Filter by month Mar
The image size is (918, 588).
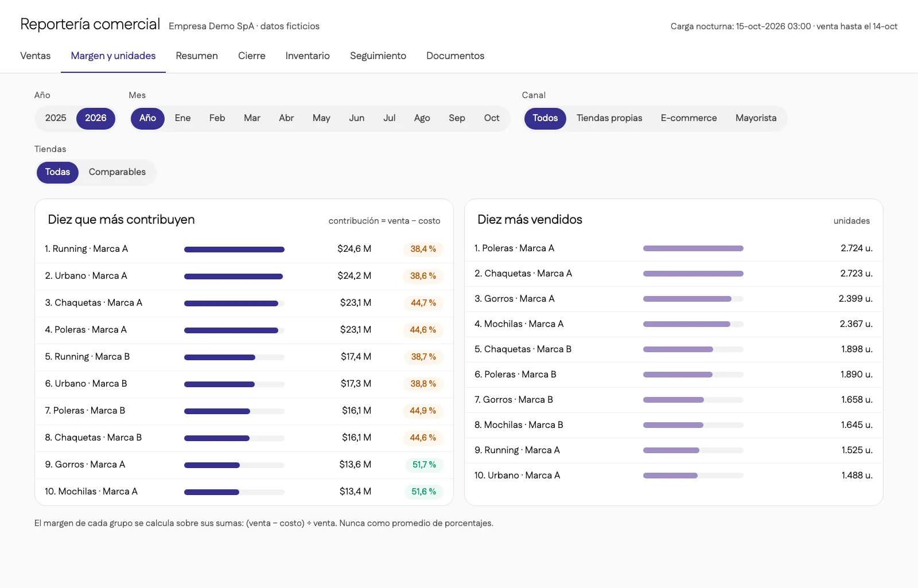pyautogui.click(x=252, y=118)
